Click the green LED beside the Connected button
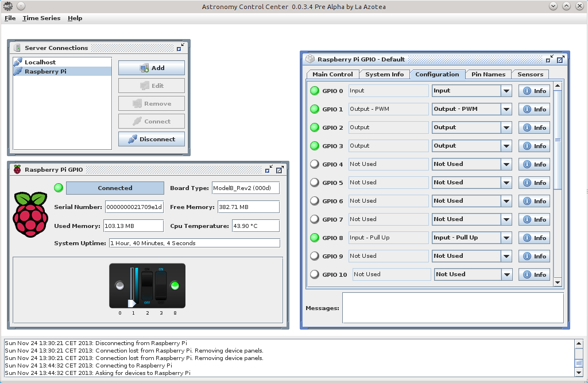The image size is (588, 383). coord(59,188)
